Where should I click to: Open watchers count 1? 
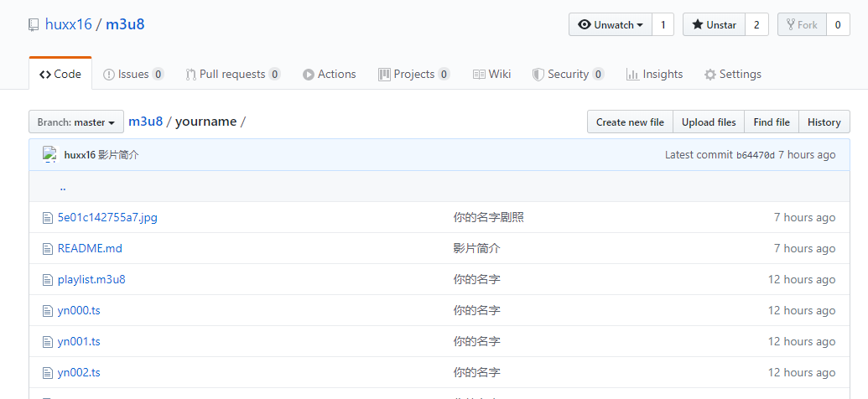pos(663,25)
